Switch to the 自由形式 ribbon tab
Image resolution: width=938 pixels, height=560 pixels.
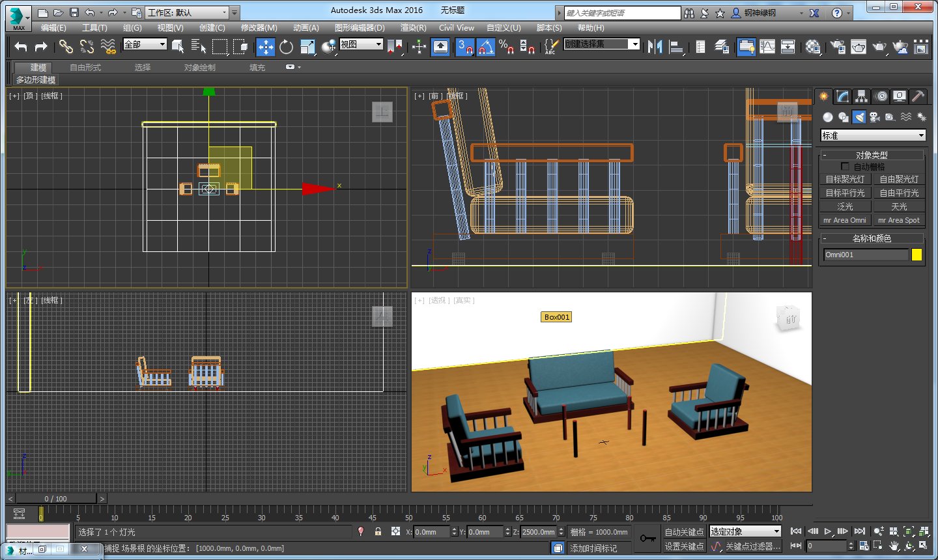[x=85, y=66]
